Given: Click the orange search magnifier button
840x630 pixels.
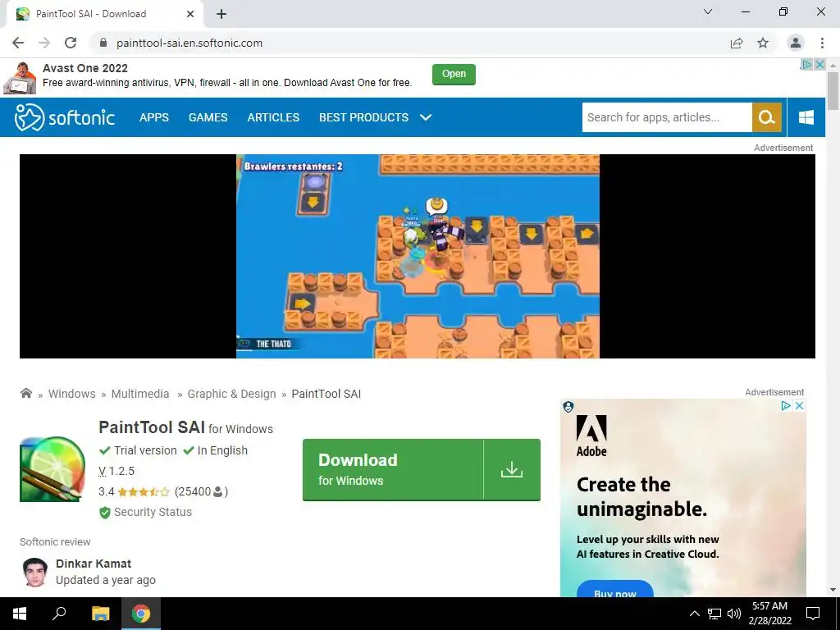Looking at the screenshot, I should [x=767, y=117].
